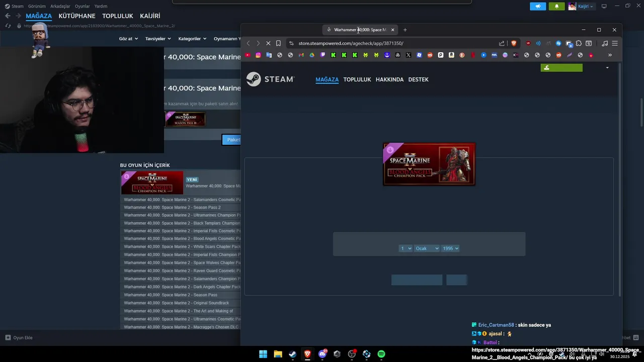Open a new browser tab
The width and height of the screenshot is (644, 362).
point(405,30)
